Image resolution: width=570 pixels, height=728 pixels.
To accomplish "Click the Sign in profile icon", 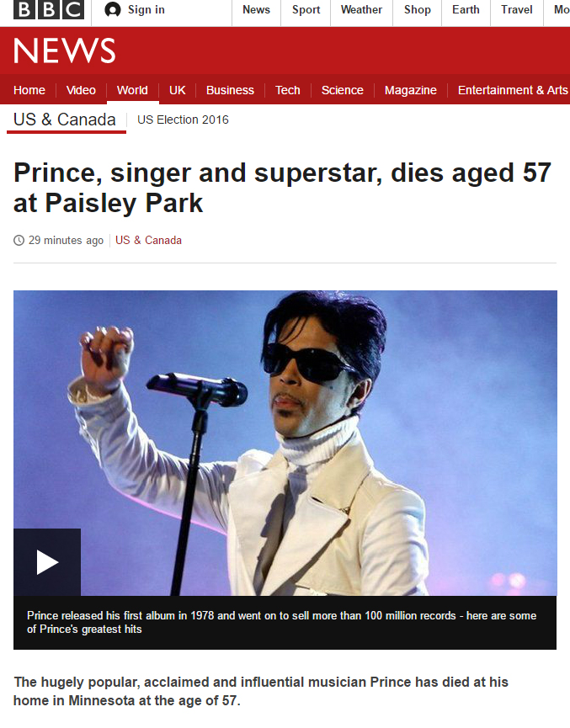I will click(113, 10).
